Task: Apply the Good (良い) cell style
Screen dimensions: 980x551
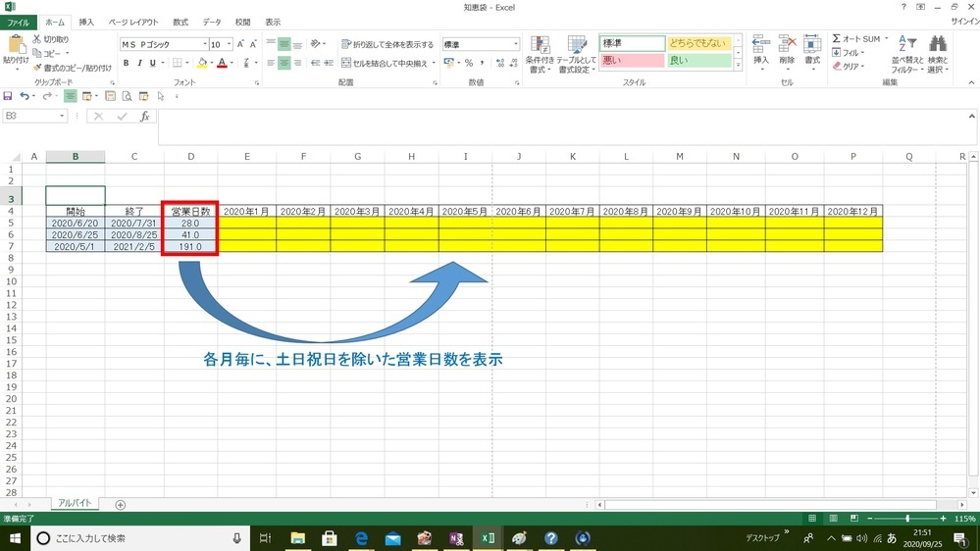Action: 698,61
